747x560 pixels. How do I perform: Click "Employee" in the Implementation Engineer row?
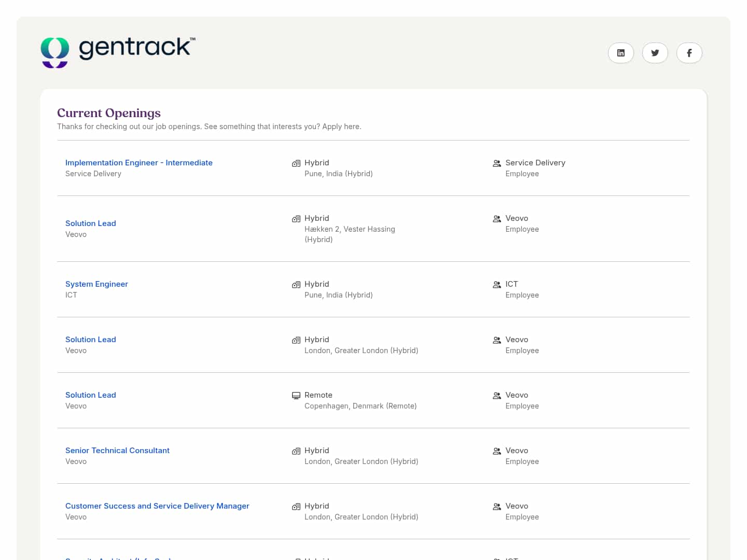click(x=522, y=174)
